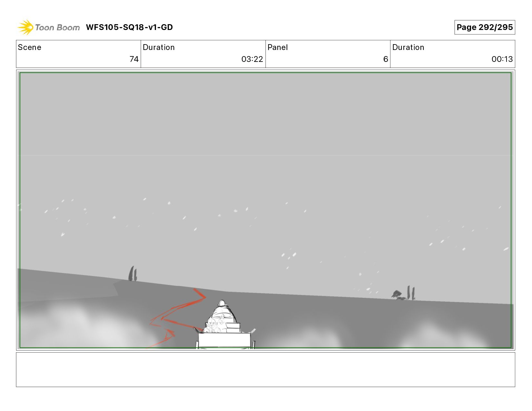Click the Toon Boom logo
Screen dimensions: 532x411
[48, 27]
